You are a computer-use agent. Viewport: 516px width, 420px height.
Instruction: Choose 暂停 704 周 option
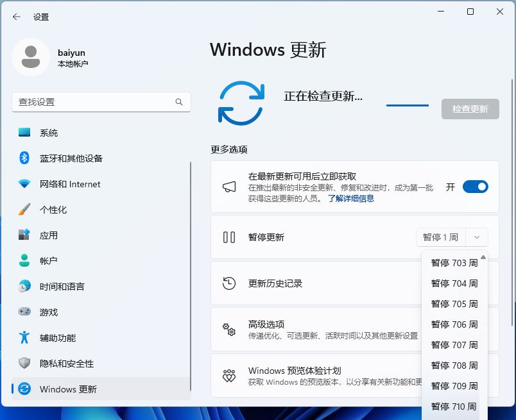pos(454,283)
